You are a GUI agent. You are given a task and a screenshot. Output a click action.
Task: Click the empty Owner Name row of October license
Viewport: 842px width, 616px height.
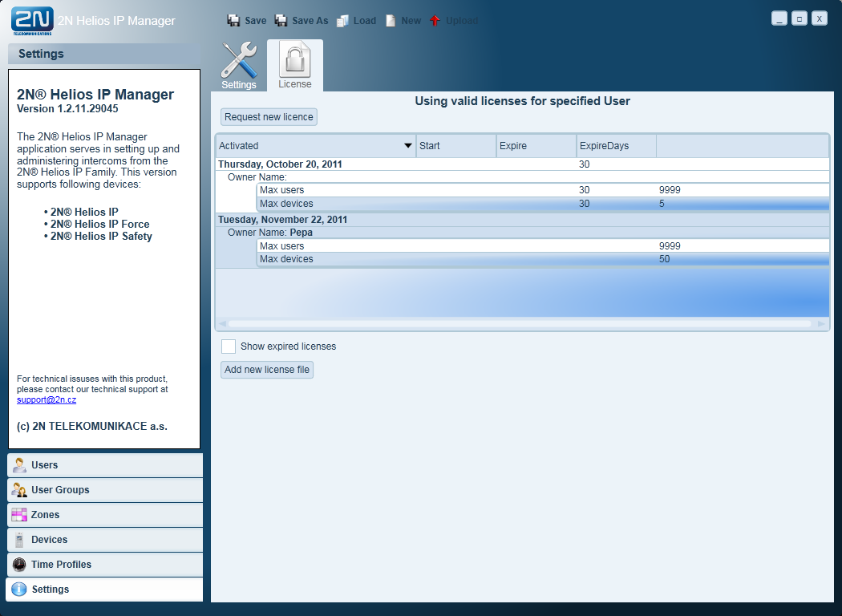coord(523,177)
